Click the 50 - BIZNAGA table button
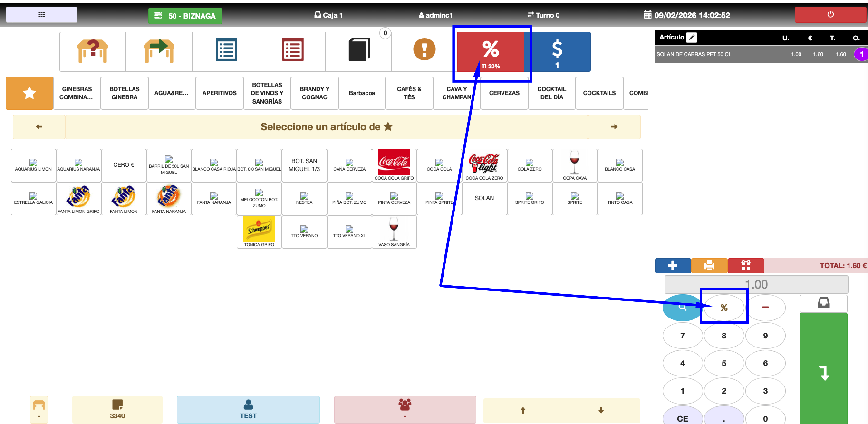 point(185,16)
